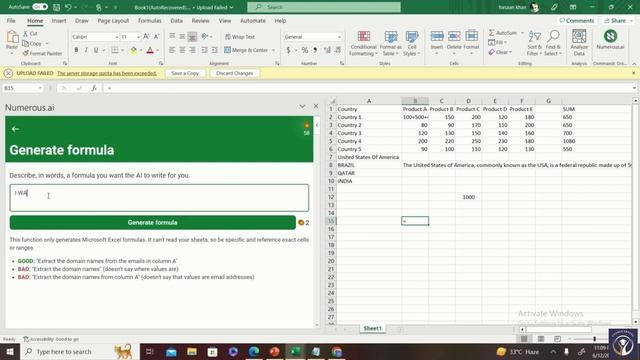Click the Cut icon
The image size is (640, 360).
point(30,33)
